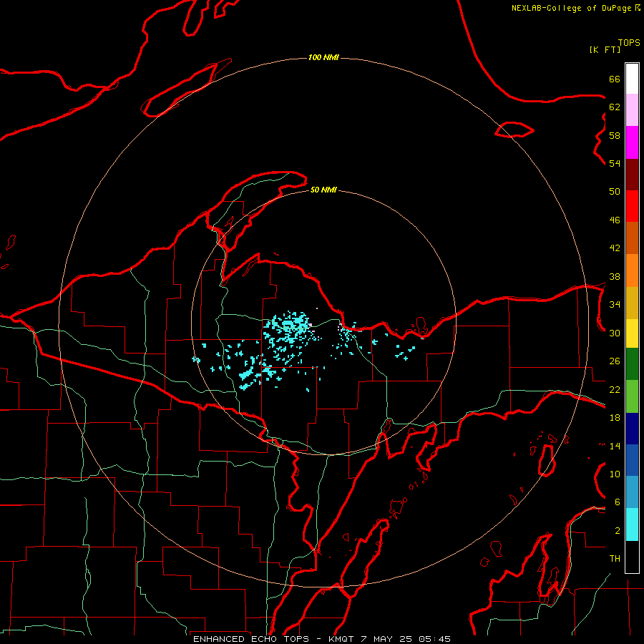This screenshot has width=644, height=644.
Task: Click the 100 NMI range ring label
Action: click(x=323, y=57)
